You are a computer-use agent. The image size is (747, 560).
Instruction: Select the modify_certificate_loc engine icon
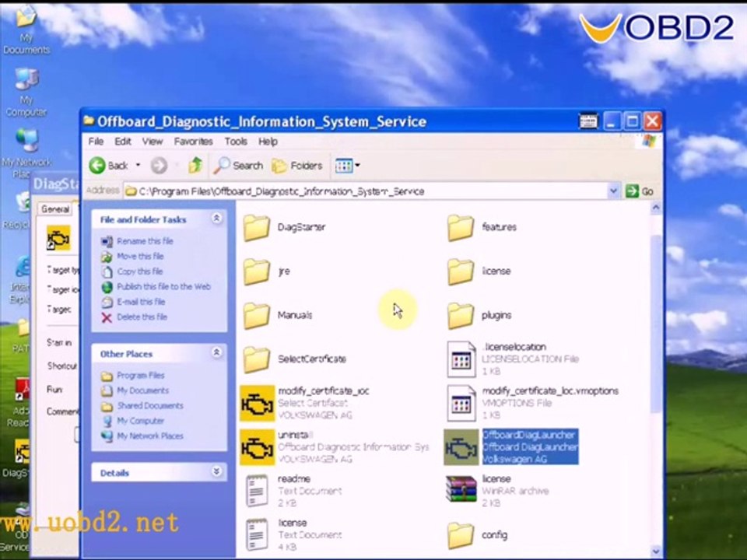[258, 404]
